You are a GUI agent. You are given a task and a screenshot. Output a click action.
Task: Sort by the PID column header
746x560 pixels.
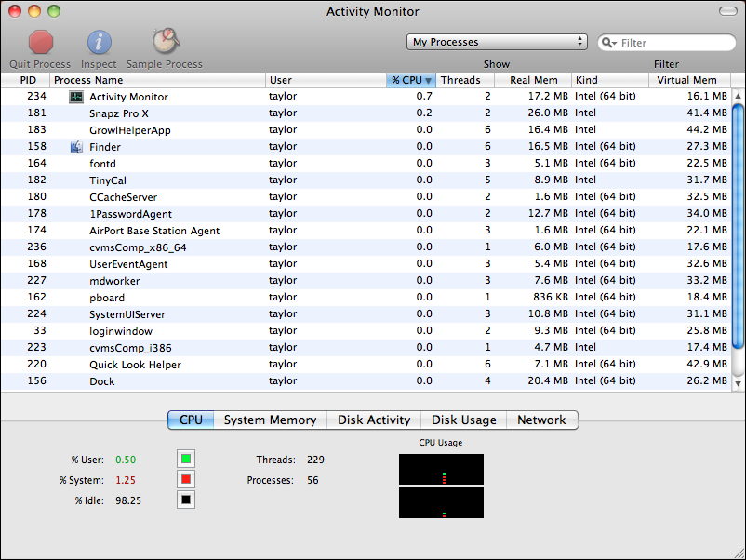pyautogui.click(x=26, y=80)
